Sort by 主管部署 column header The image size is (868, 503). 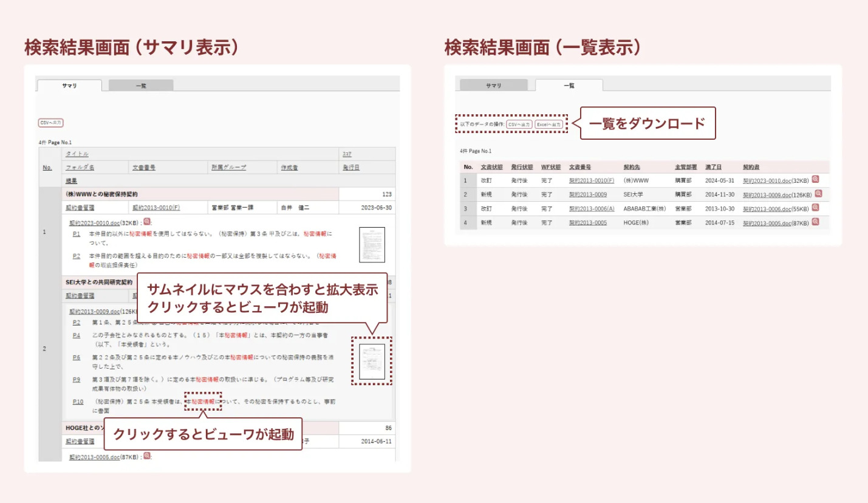(686, 166)
